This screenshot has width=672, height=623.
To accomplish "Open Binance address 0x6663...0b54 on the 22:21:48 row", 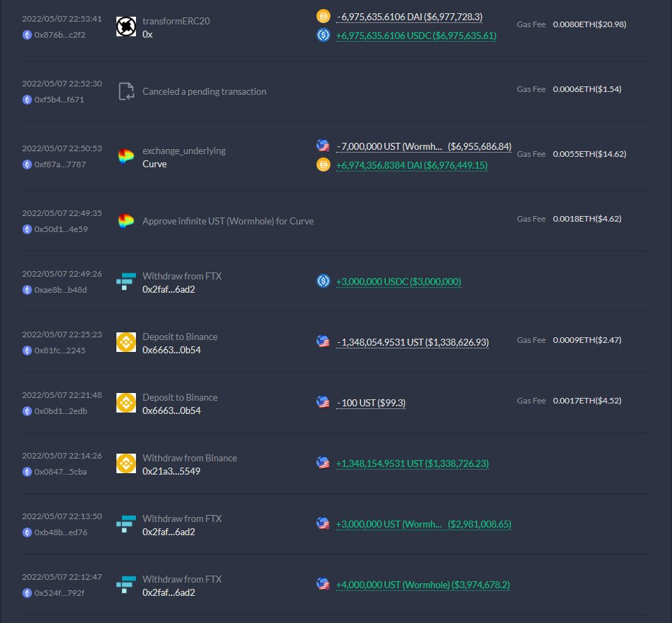I will click(x=171, y=410).
